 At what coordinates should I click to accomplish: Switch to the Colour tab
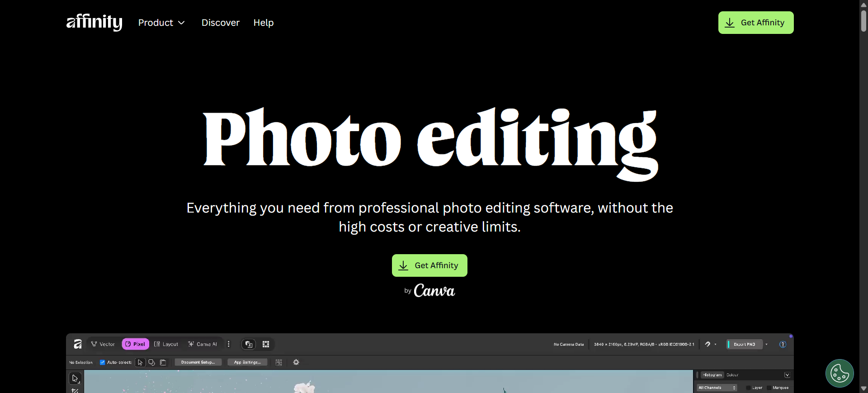(x=732, y=375)
